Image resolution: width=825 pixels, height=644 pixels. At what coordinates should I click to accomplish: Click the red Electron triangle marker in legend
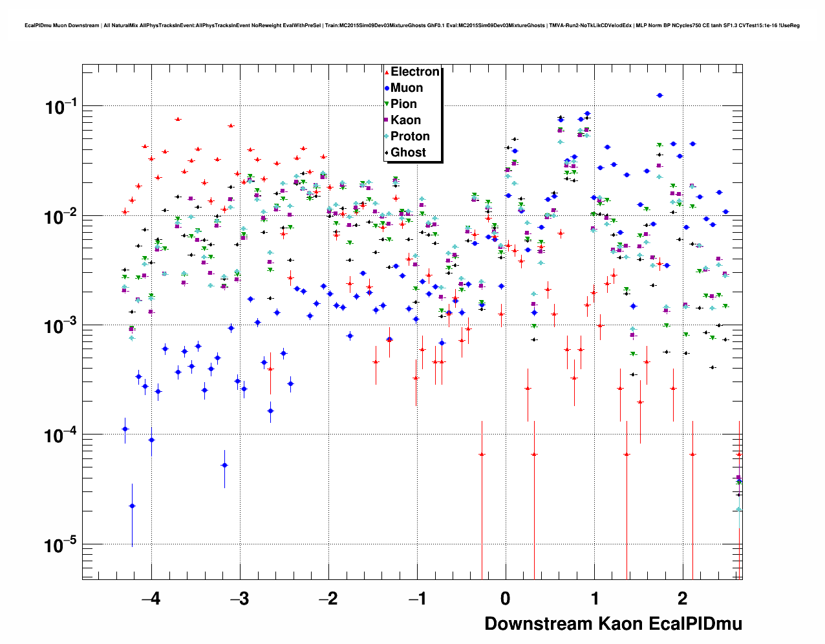[387, 72]
